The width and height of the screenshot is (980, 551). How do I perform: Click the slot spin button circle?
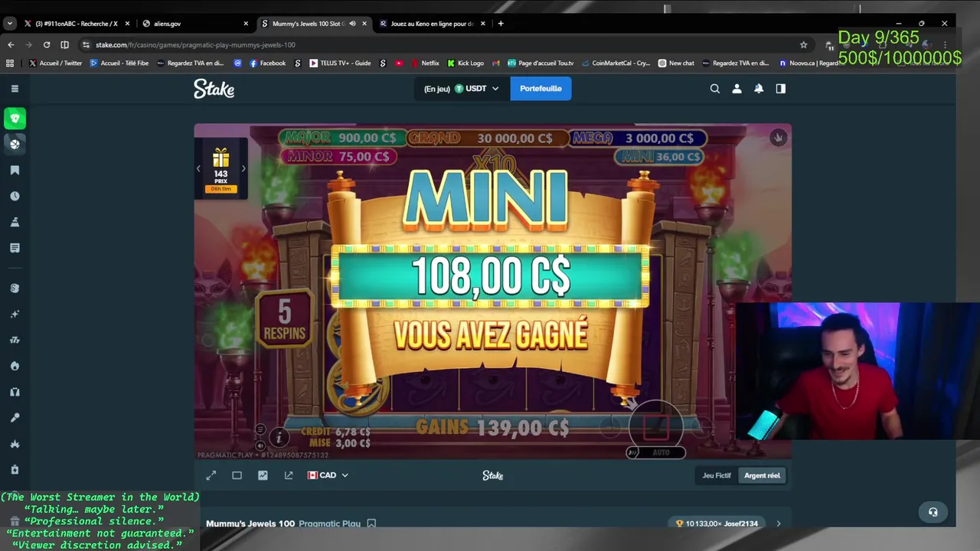(656, 425)
